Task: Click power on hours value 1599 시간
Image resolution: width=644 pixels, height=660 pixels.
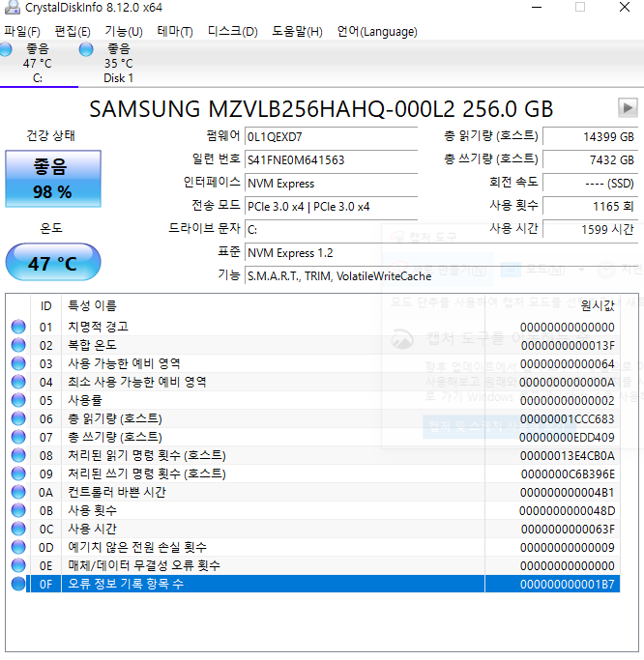Action: [x=590, y=229]
